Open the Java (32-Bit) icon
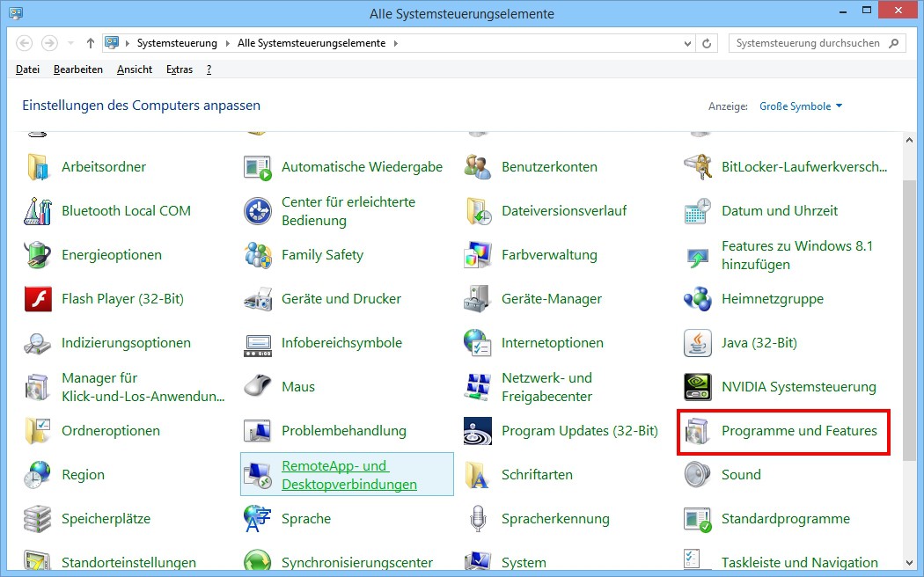This screenshot has height=577, width=924. click(698, 343)
